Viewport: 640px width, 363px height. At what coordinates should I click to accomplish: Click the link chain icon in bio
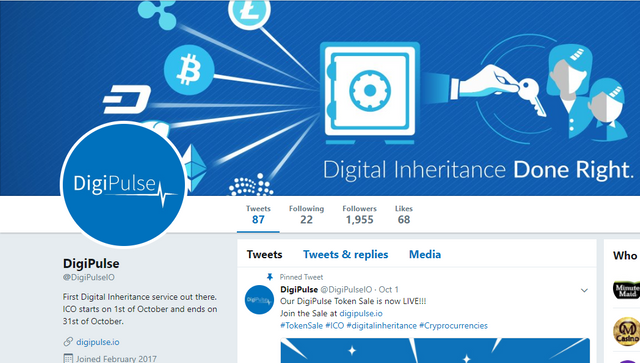(68, 342)
